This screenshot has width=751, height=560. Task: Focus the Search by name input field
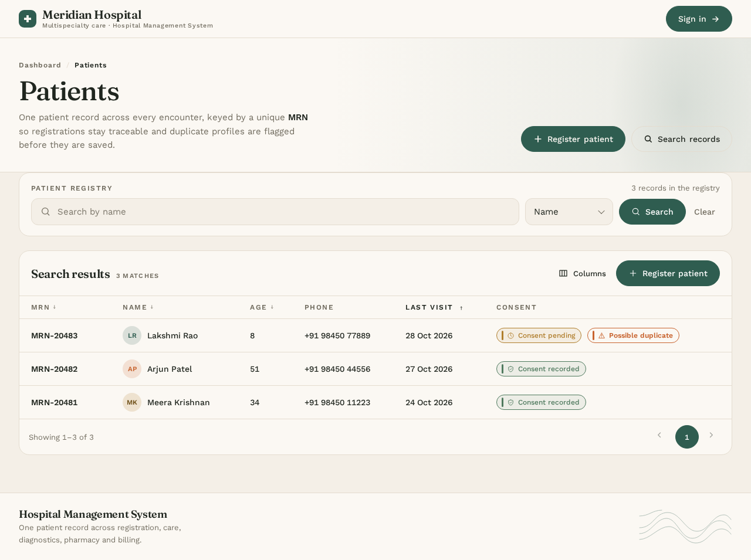[x=275, y=212]
